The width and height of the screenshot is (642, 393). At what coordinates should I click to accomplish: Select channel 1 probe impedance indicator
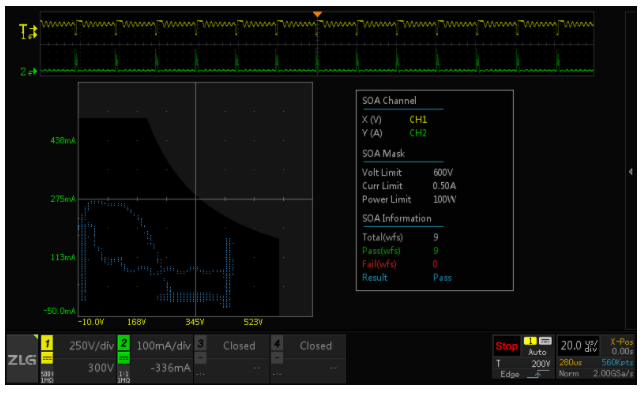coord(47,377)
